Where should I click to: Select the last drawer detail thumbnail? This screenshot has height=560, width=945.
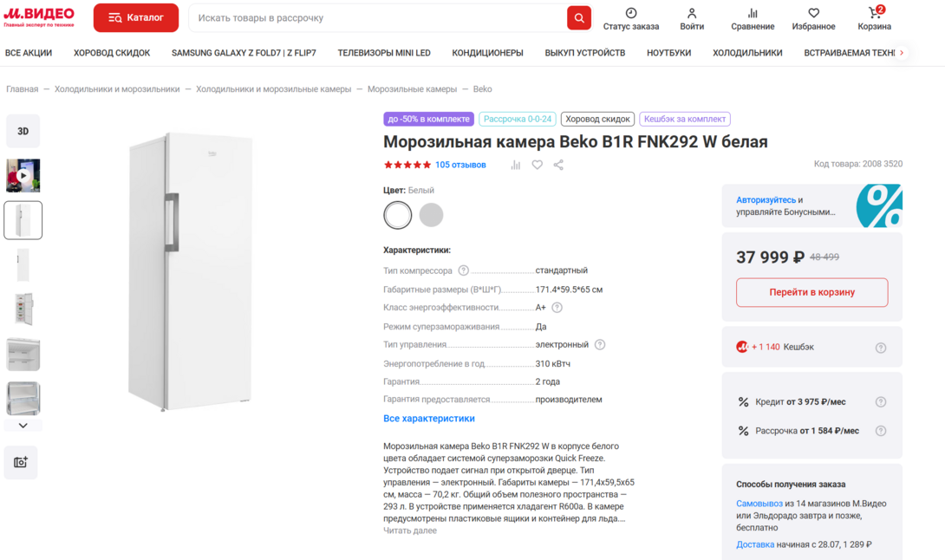point(23,399)
